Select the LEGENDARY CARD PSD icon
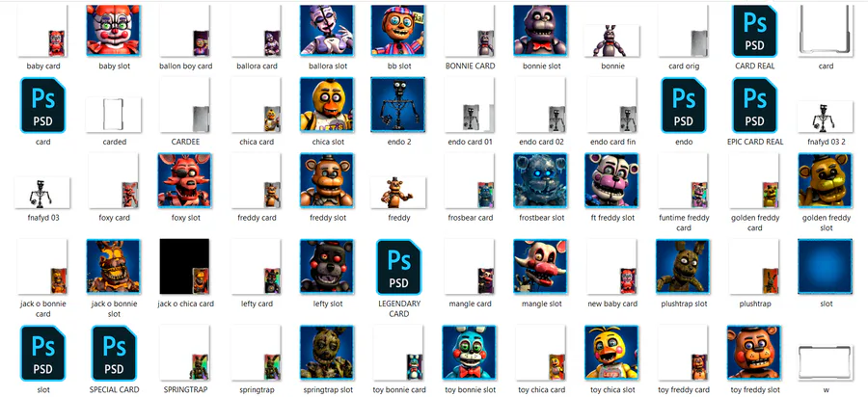 tap(398, 267)
